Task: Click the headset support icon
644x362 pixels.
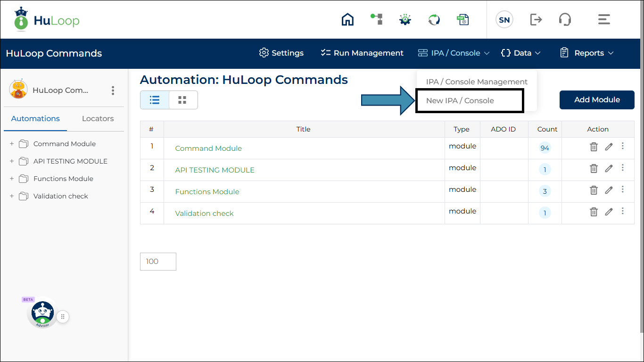Action: click(564, 19)
